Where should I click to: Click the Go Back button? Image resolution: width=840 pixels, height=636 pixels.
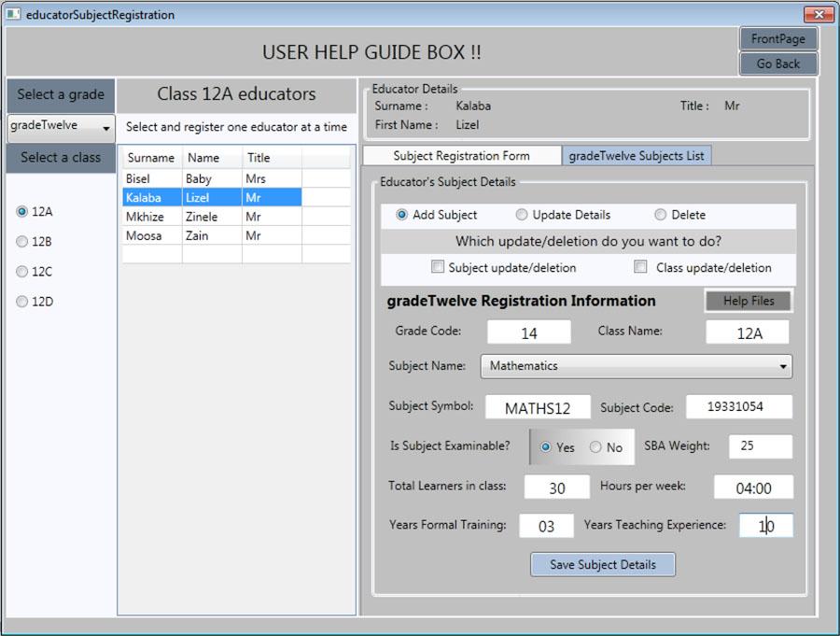coord(777,64)
